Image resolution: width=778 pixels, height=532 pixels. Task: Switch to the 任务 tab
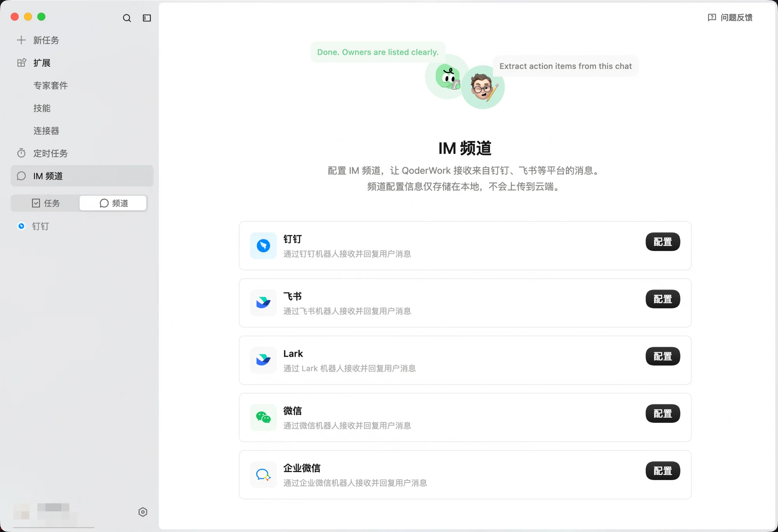(x=46, y=203)
